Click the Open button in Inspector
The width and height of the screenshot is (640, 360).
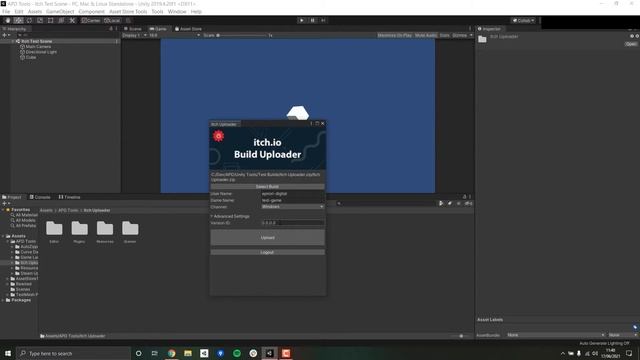pyautogui.click(x=631, y=44)
